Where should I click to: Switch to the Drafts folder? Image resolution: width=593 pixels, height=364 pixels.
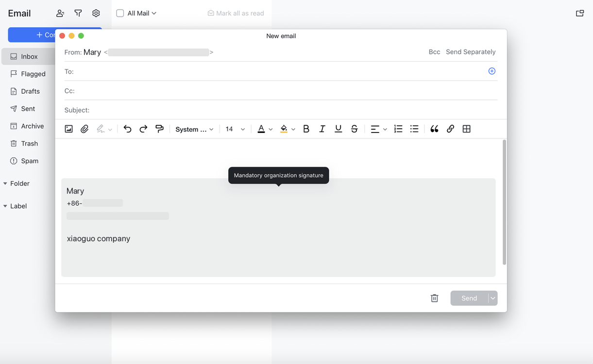coord(30,91)
